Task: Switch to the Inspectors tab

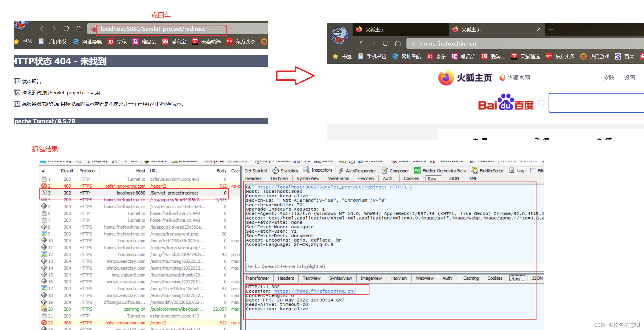Action: pos(318,170)
